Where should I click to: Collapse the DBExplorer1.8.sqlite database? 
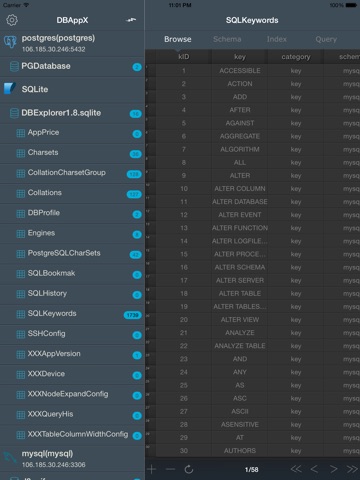click(72, 113)
